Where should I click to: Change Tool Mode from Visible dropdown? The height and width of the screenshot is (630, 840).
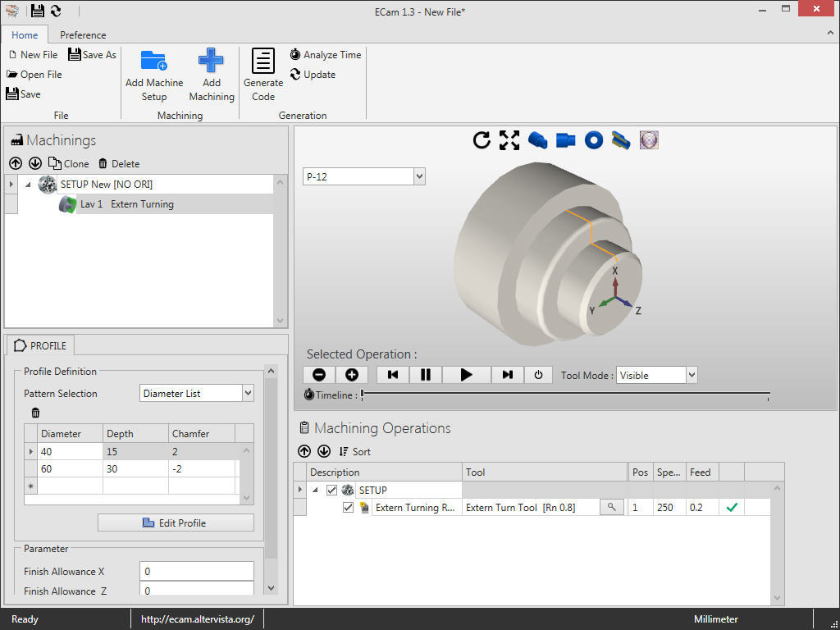coord(692,374)
